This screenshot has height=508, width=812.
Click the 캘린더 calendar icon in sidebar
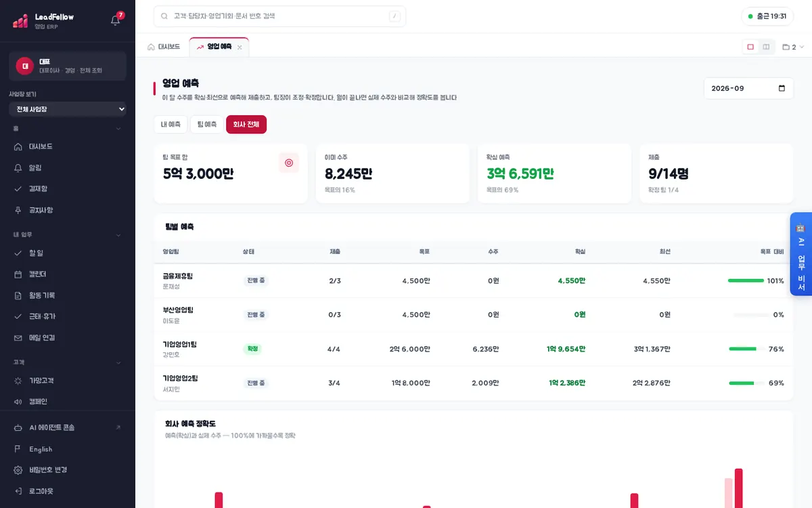pos(18,274)
